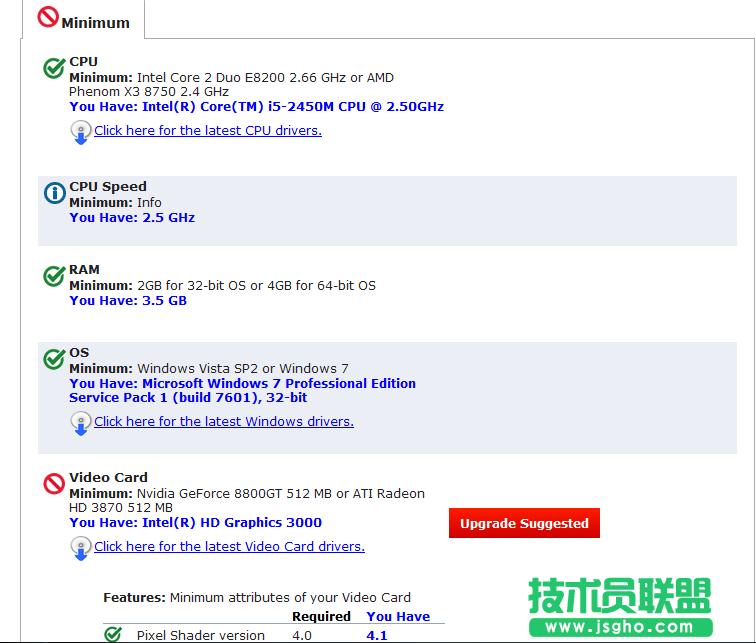This screenshot has width=756, height=643.
Task: Open the latest Video Card drivers link
Action: (230, 547)
